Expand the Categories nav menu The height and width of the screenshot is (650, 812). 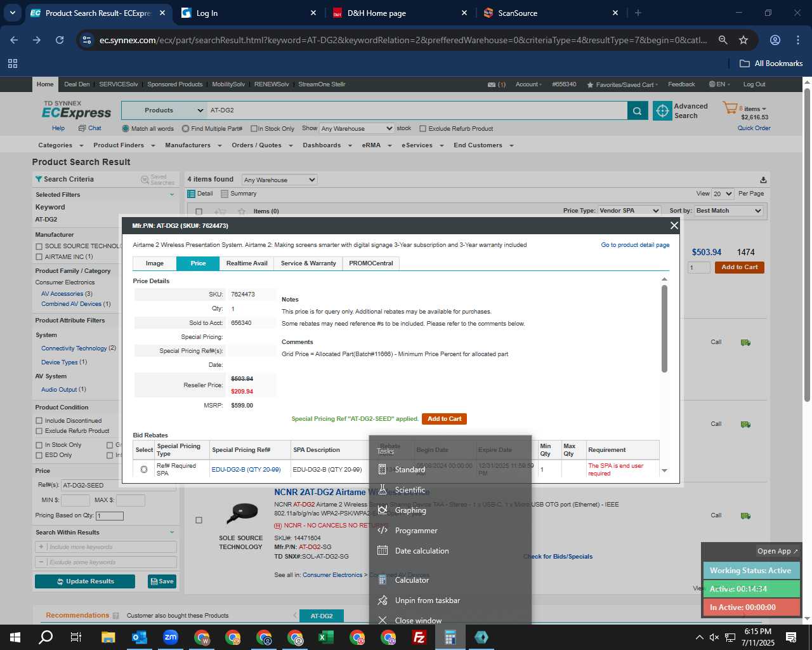(x=60, y=145)
